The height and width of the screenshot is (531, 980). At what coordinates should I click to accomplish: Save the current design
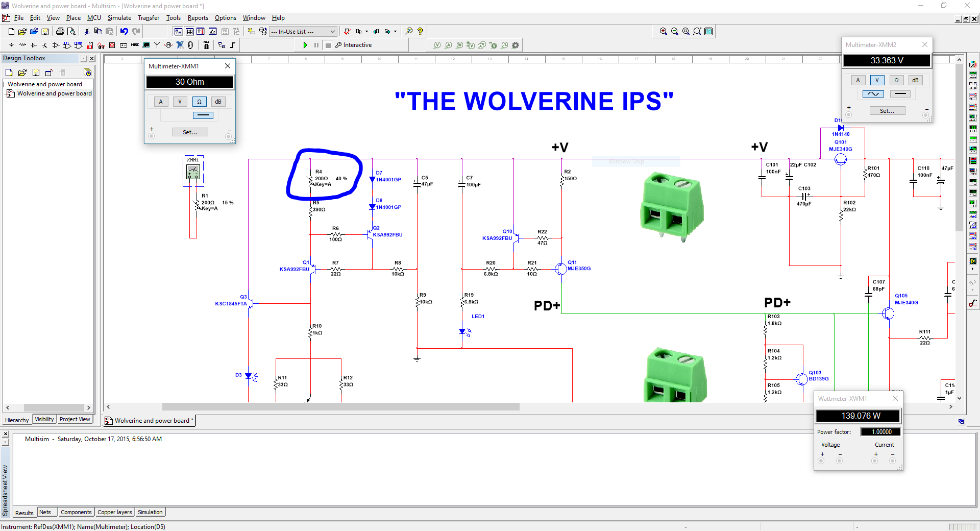point(45,32)
